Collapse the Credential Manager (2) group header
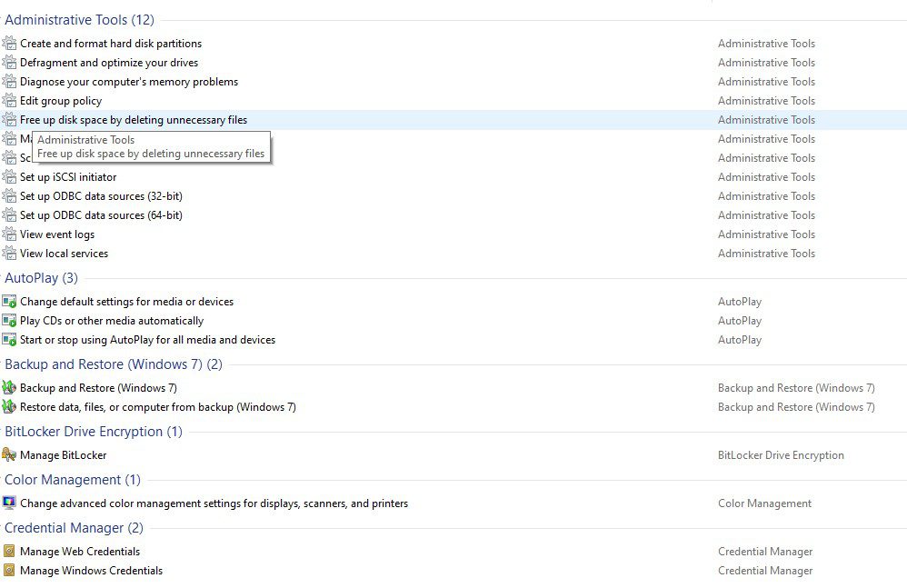This screenshot has height=588, width=907. click(74, 528)
